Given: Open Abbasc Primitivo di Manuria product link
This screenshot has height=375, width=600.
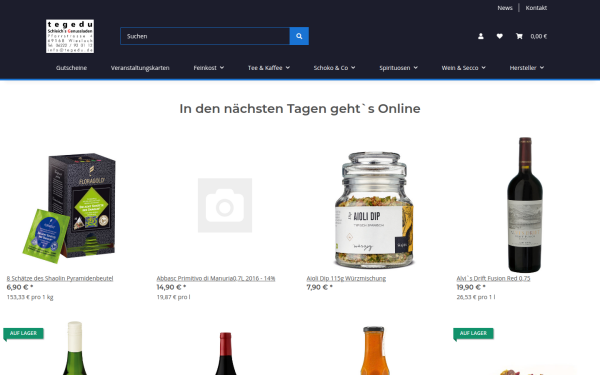Looking at the screenshot, I should click(216, 278).
